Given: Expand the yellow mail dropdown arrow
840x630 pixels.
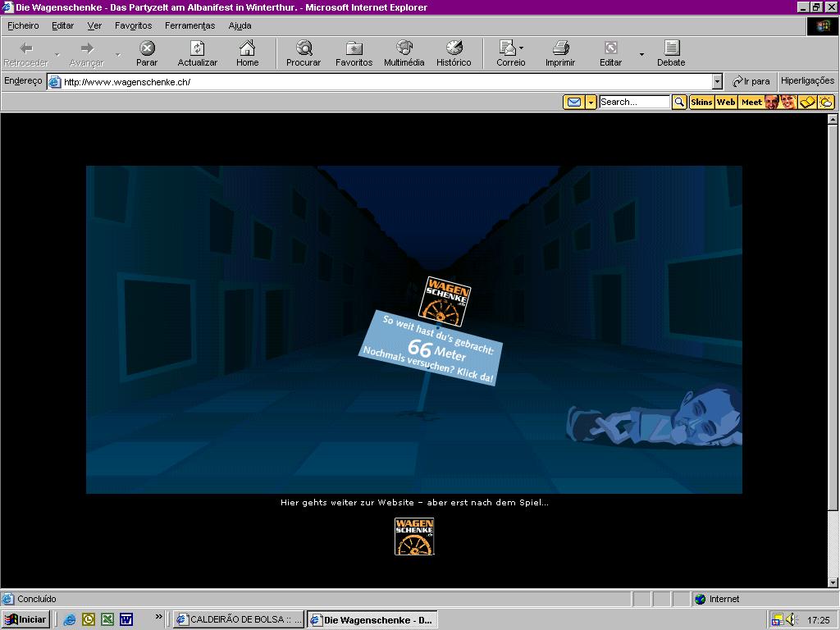Looking at the screenshot, I should click(591, 102).
